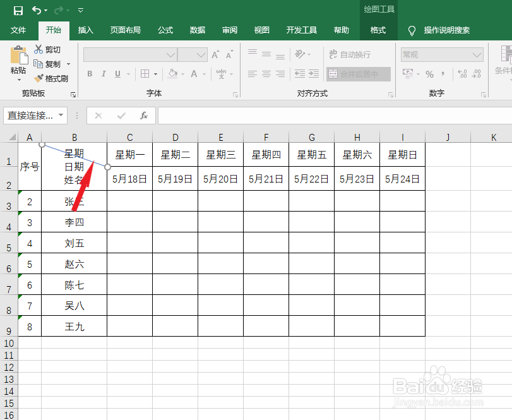Screen dimensions: 512x420
Task: Click the Decrease Font Size icon
Action: pos(230,54)
